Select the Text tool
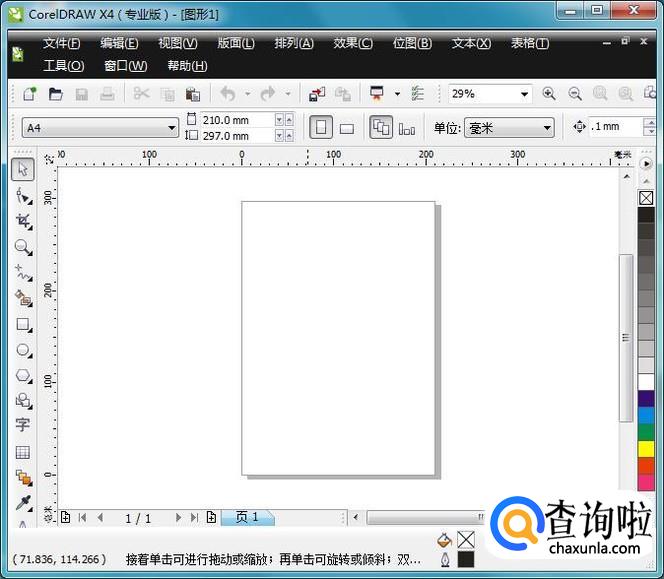This screenshot has height=579, width=664. pos(22,426)
